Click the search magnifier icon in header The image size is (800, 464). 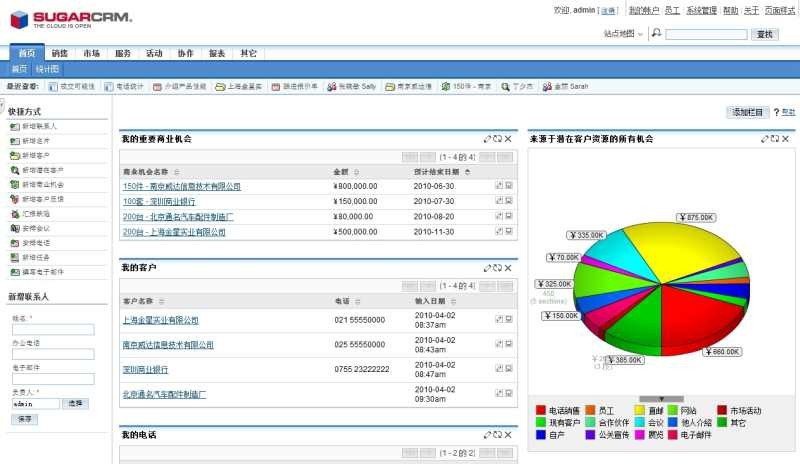click(657, 33)
